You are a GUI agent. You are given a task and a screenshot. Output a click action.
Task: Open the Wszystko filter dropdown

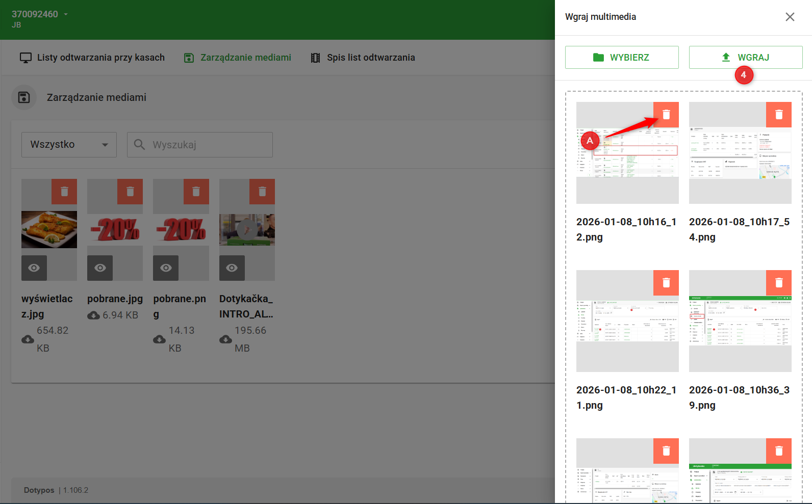pyautogui.click(x=69, y=145)
